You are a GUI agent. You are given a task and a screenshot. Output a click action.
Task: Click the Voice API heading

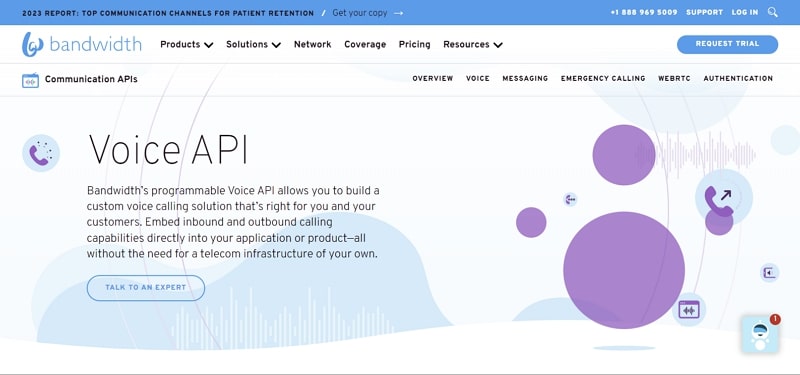tap(168, 149)
